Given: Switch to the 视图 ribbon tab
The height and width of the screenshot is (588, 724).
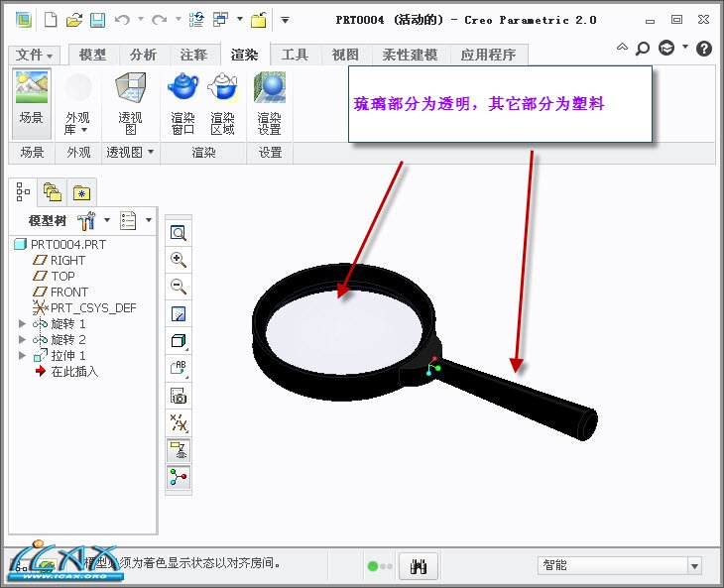Looking at the screenshot, I should (345, 55).
